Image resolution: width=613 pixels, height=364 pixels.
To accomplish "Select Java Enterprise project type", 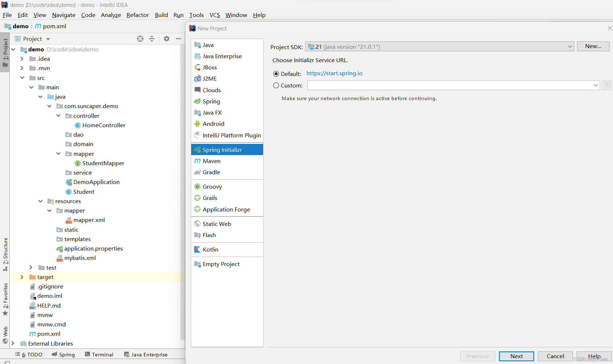I will tap(227, 56).
